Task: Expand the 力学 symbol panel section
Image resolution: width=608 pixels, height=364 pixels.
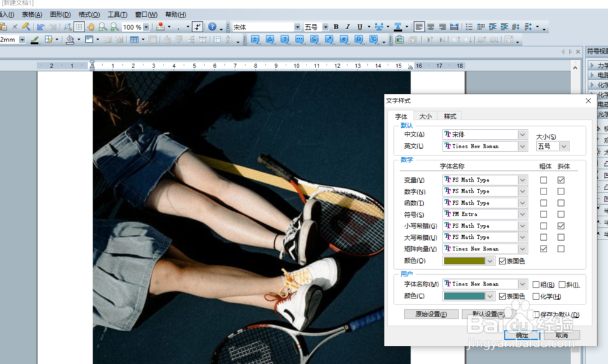Action: [x=592, y=65]
